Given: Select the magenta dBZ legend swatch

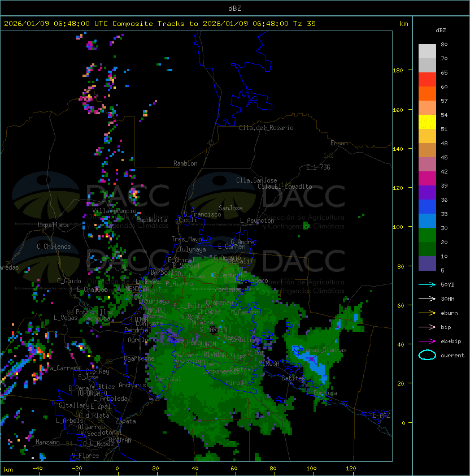Looking at the screenshot, I should pos(427,178).
